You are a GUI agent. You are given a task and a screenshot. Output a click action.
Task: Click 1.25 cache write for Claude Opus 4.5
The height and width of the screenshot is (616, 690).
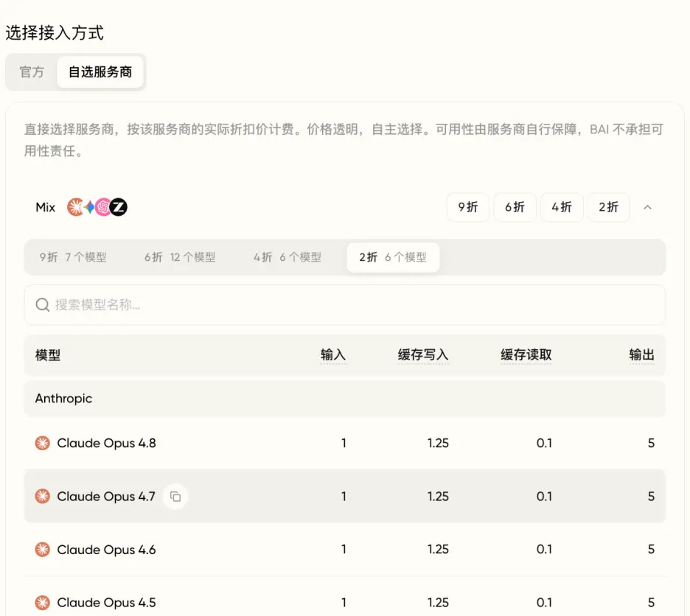(x=438, y=602)
